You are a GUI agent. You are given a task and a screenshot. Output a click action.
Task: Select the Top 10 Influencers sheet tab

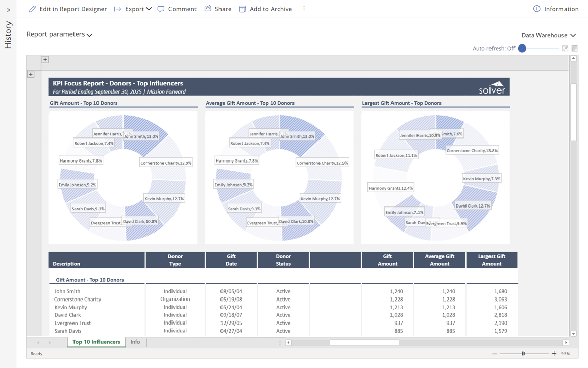(x=96, y=342)
